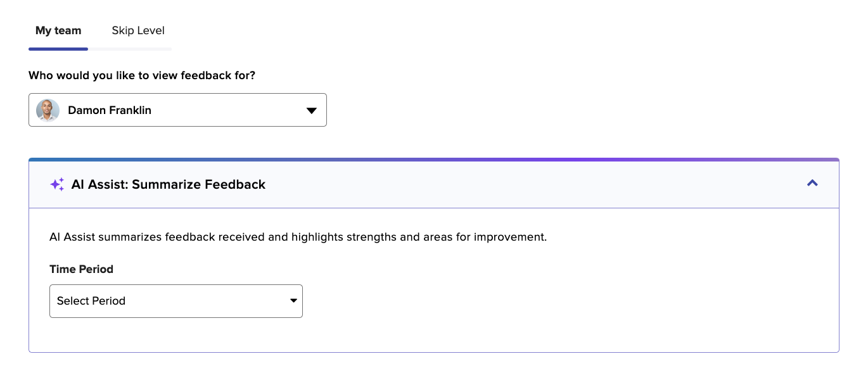Click Damon Franklin's avatar photo

[48, 110]
